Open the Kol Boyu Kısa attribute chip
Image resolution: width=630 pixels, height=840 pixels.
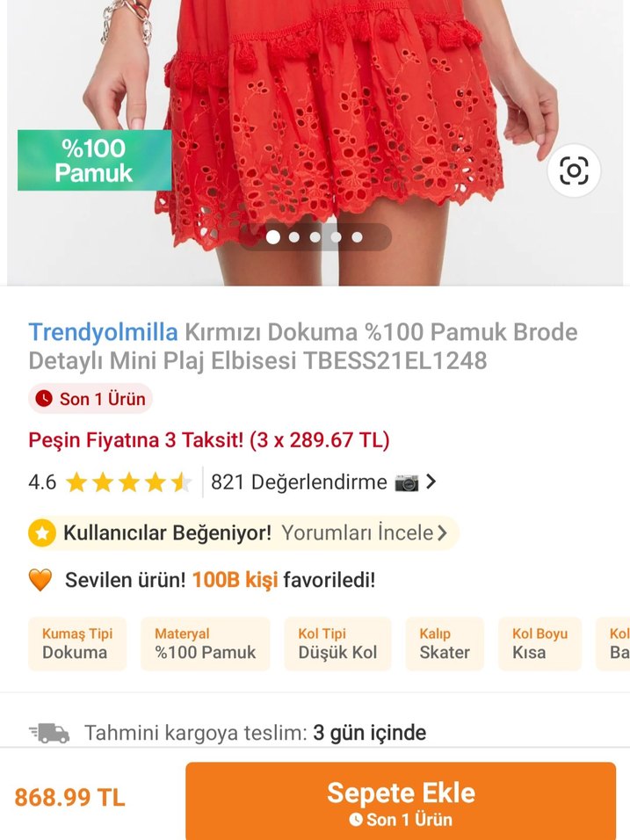tap(539, 644)
